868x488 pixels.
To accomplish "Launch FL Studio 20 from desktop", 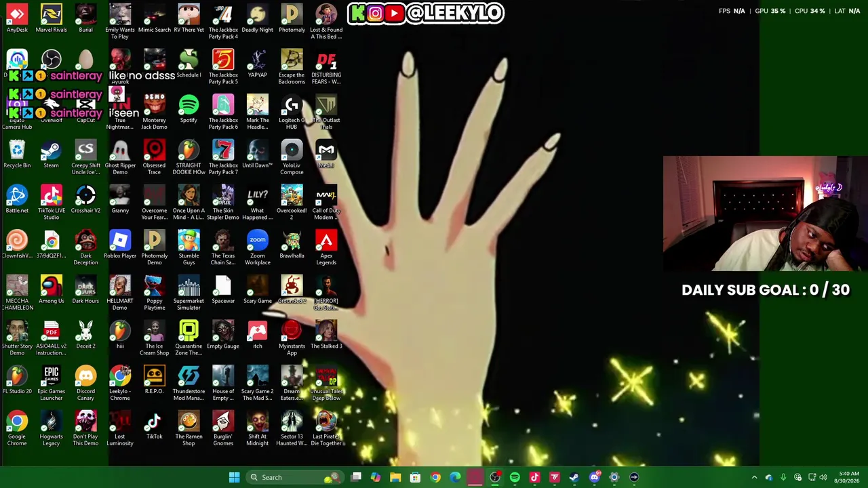I will coord(17,380).
